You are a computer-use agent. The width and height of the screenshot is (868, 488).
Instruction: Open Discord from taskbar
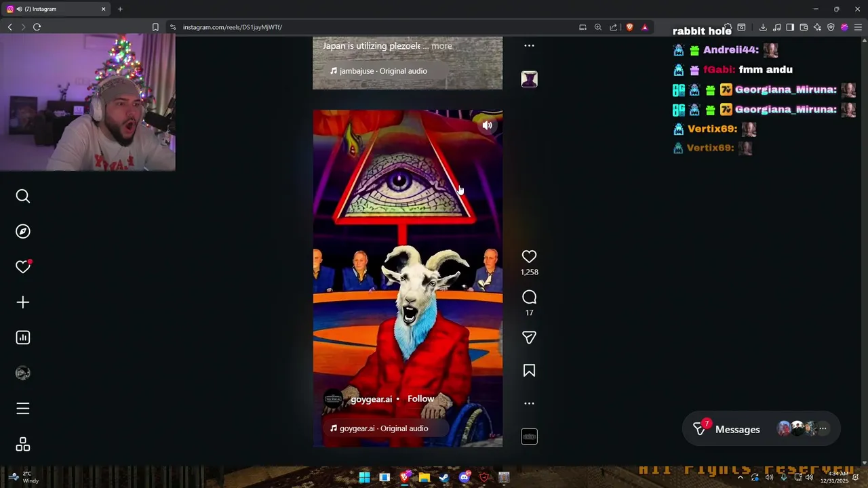click(x=465, y=477)
